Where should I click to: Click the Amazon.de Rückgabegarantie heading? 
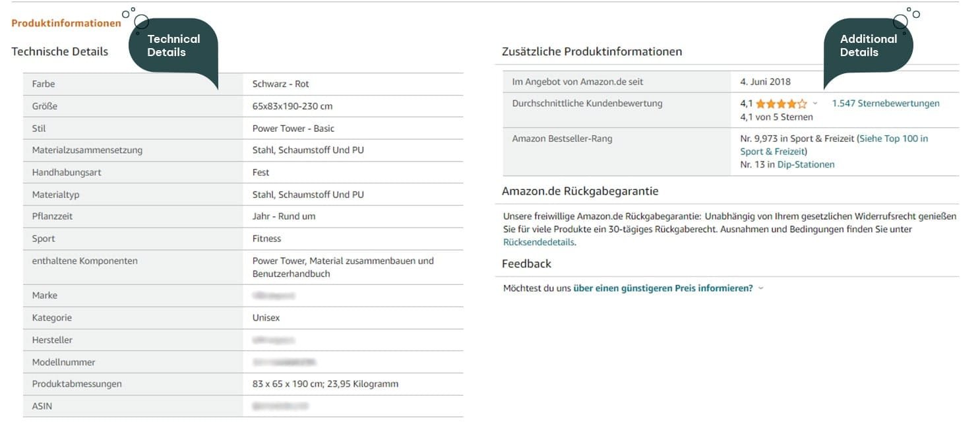click(580, 191)
